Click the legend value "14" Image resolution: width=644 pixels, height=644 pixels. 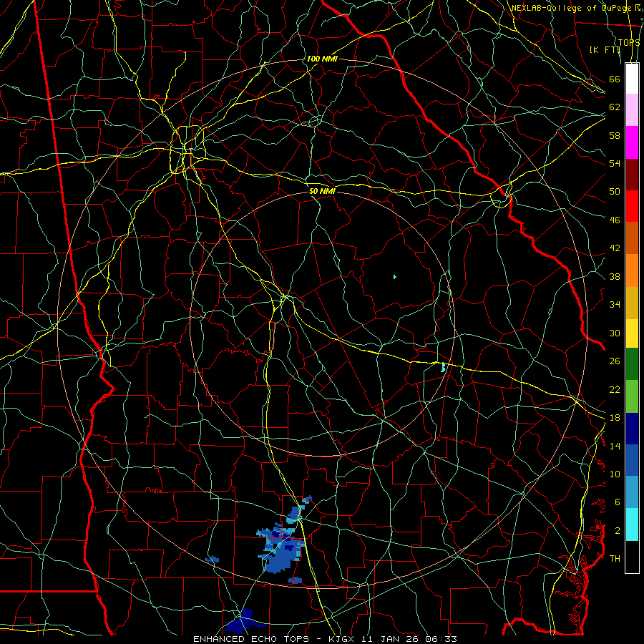pyautogui.click(x=615, y=446)
